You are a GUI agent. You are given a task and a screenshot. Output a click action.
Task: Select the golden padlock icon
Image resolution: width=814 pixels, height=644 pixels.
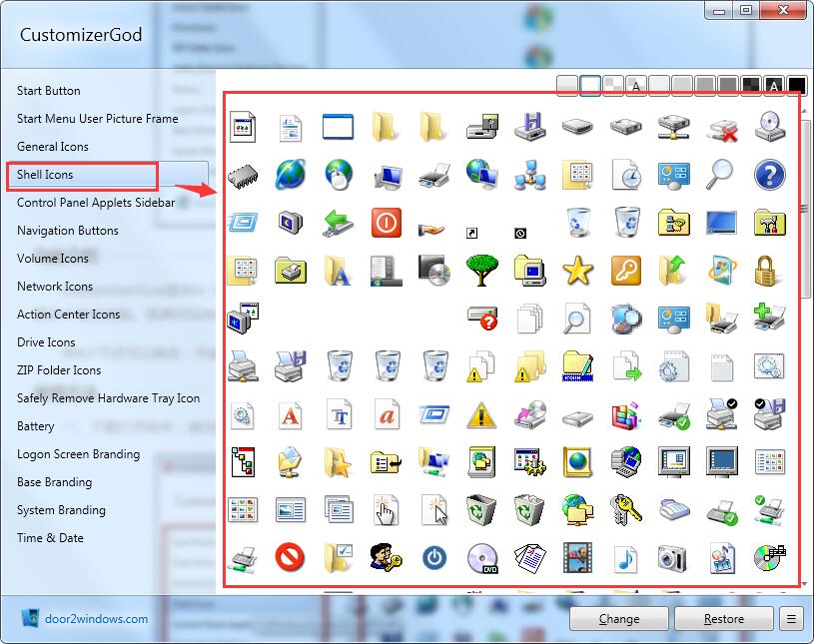pyautogui.click(x=765, y=271)
